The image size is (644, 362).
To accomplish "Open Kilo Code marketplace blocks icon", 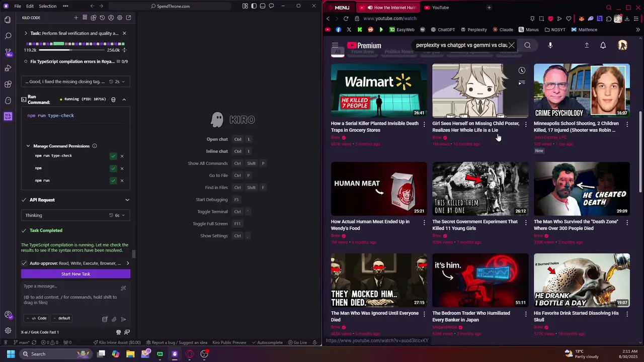I will pyautogui.click(x=94, y=18).
